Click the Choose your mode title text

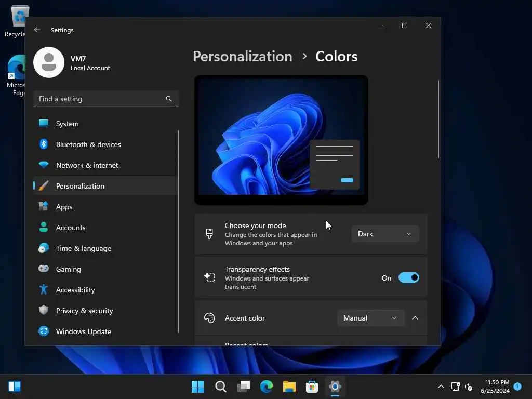point(255,225)
